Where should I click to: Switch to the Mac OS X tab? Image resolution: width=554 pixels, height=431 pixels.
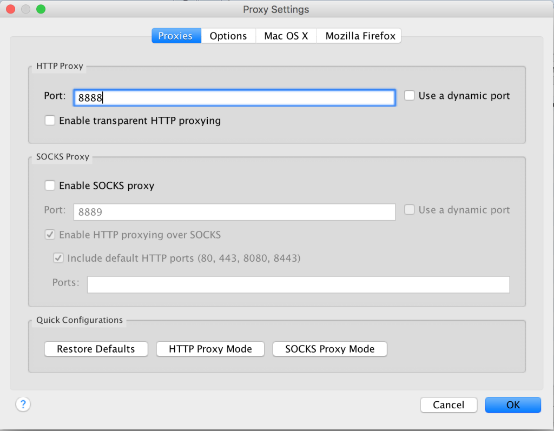coord(286,36)
